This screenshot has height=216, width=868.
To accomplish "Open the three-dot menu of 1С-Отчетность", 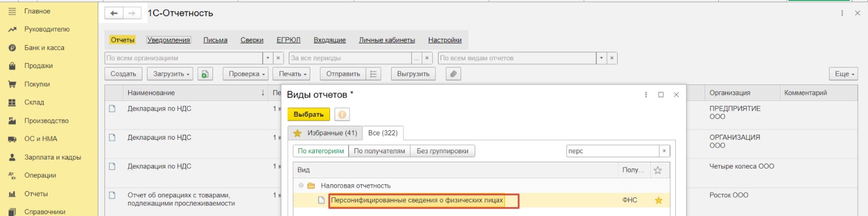I will 843,13.
